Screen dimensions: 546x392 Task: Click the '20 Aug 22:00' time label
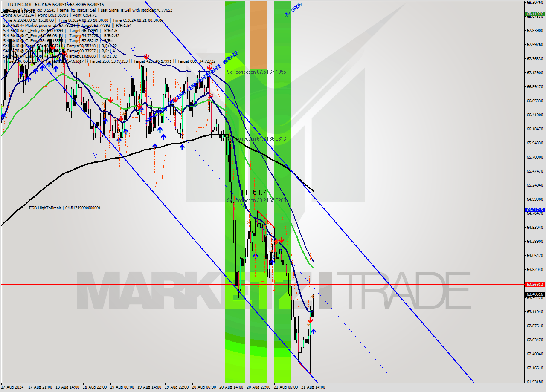click(x=258, y=387)
